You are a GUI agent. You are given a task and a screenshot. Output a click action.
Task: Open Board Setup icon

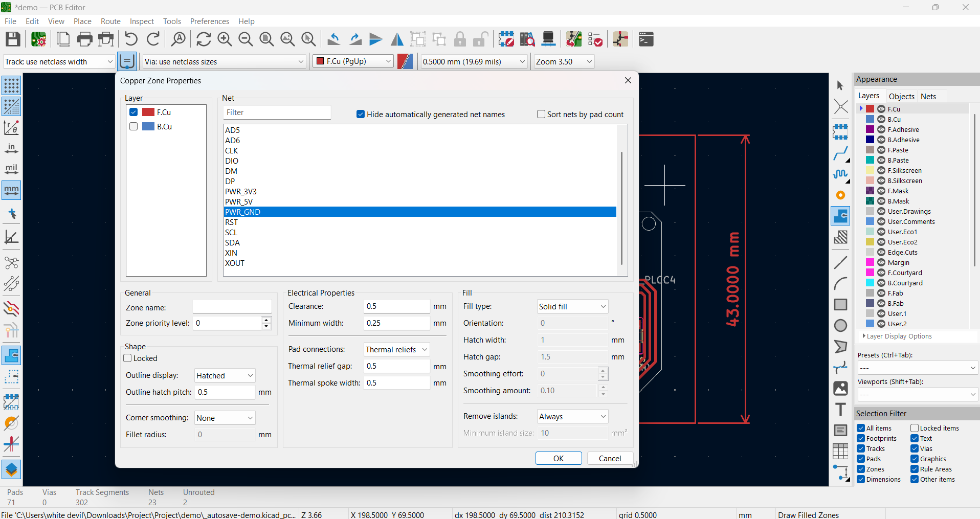pyautogui.click(x=39, y=39)
